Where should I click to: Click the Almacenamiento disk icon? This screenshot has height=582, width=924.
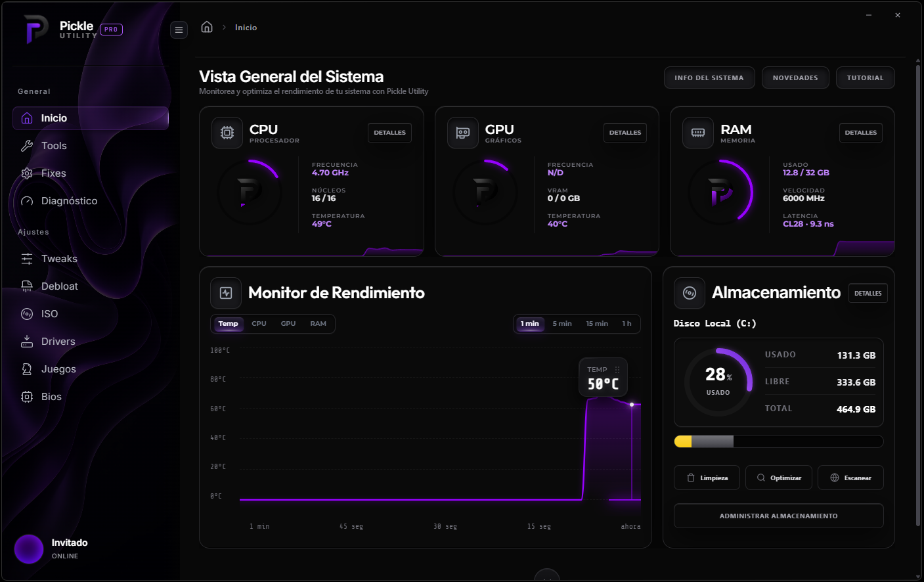690,293
